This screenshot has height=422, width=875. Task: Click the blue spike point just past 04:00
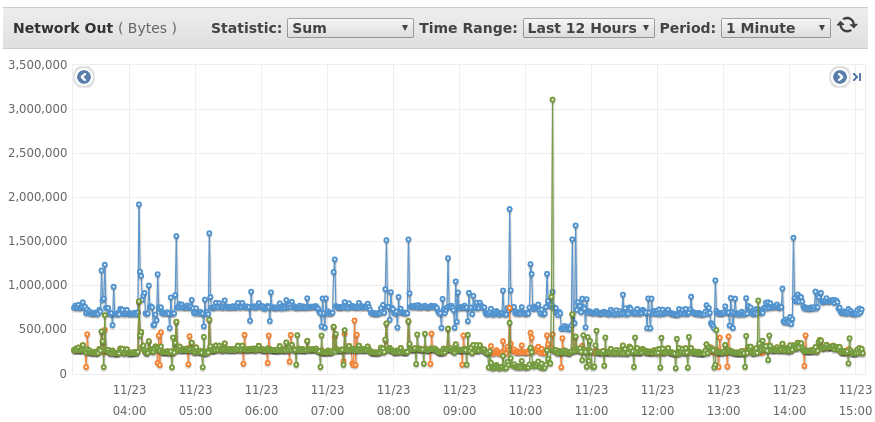tap(139, 205)
